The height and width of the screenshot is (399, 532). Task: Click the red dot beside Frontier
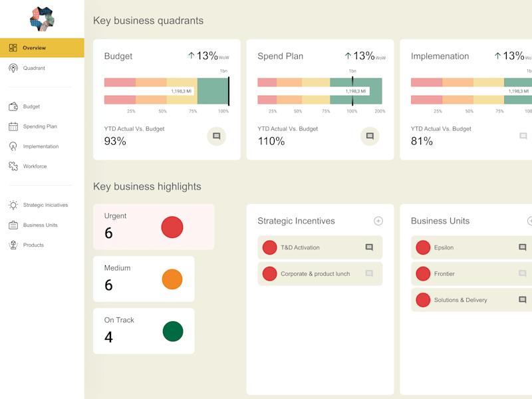coord(423,273)
